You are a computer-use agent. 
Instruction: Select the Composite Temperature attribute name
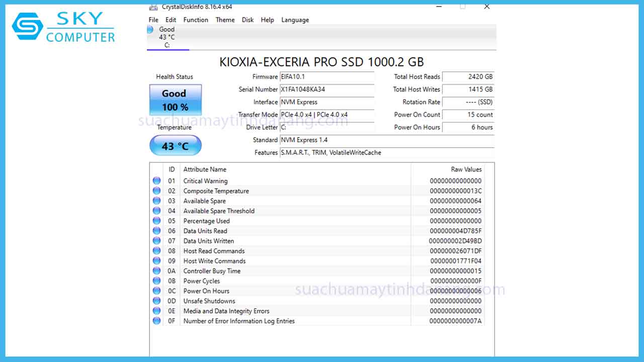click(x=216, y=191)
